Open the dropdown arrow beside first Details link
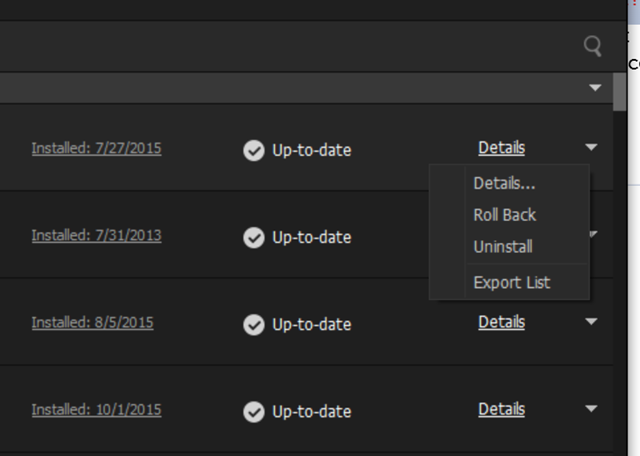Screen dimensions: 640x456 coord(591,147)
